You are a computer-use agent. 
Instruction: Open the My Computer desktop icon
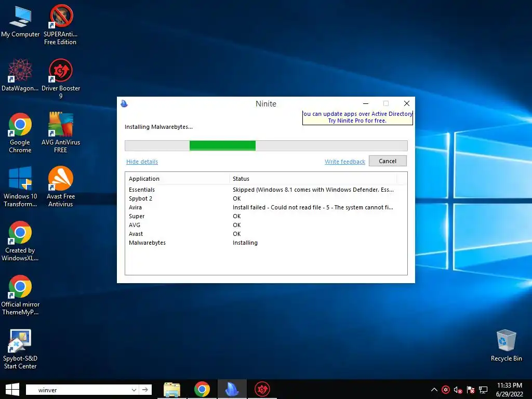pos(20,22)
